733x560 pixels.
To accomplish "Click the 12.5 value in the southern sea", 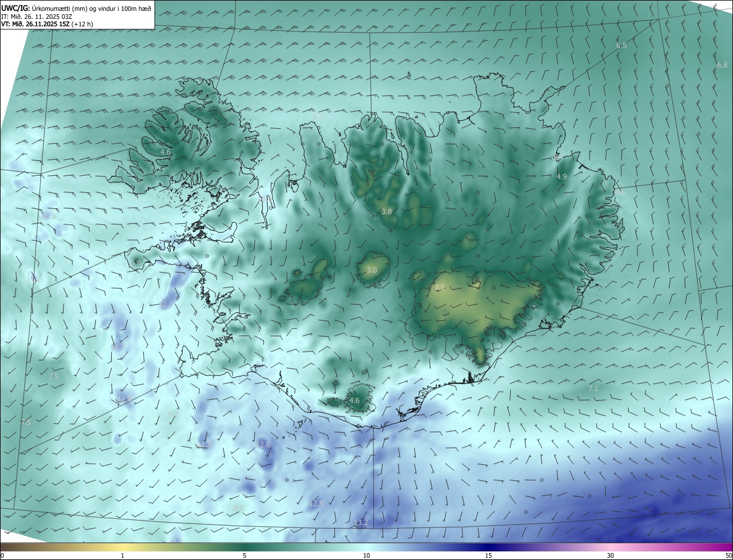I will pos(317,503).
